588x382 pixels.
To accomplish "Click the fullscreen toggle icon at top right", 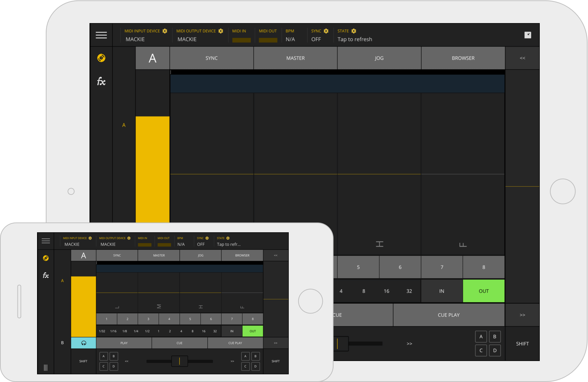I will pos(528,35).
